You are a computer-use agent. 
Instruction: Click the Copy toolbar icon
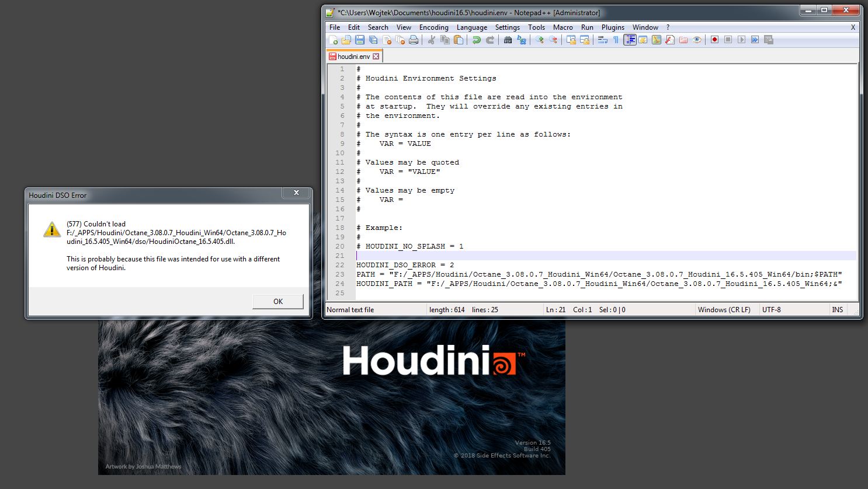pos(445,40)
